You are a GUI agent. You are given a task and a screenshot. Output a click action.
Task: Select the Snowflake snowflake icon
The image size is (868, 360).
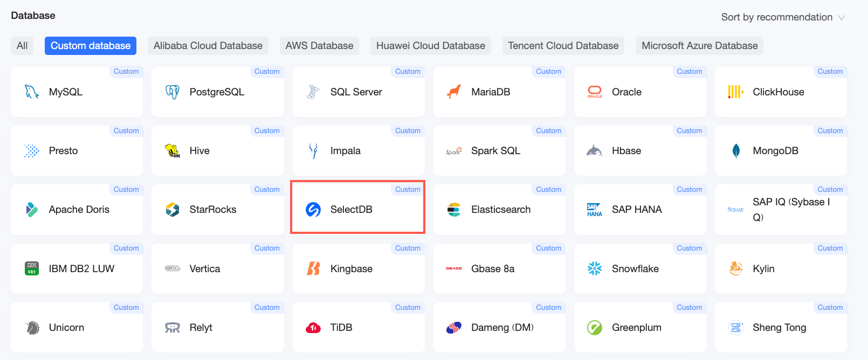(595, 268)
